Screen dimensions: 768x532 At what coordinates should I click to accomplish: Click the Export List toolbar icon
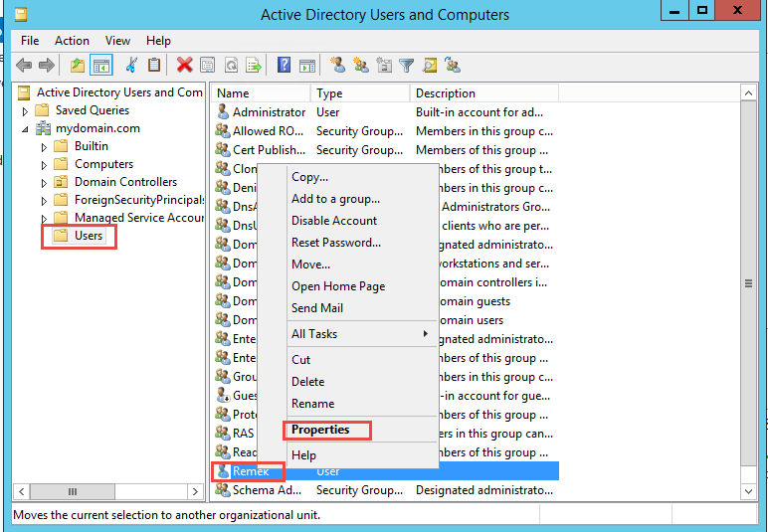coord(254,65)
